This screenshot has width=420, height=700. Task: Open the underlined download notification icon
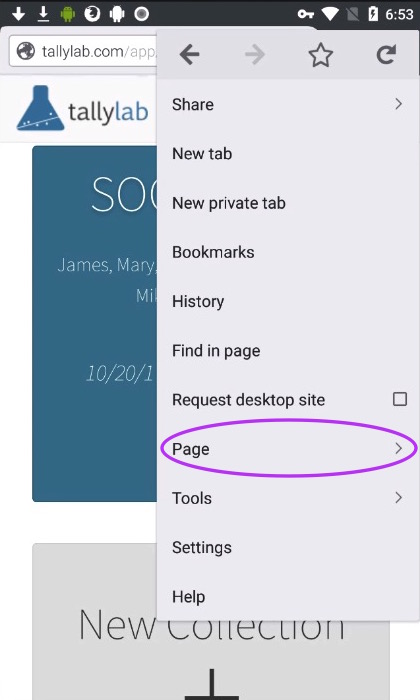(x=43, y=14)
